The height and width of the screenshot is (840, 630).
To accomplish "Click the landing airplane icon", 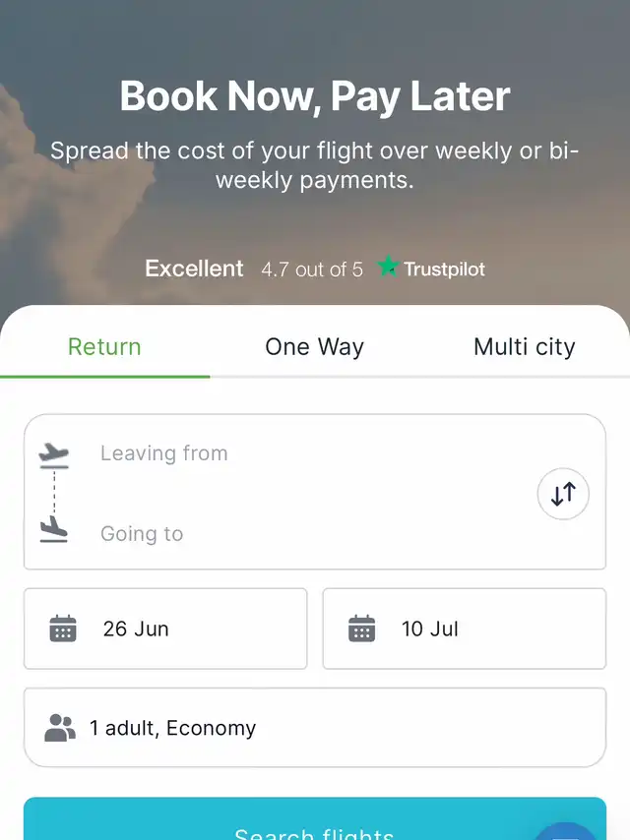I will coord(54,529).
